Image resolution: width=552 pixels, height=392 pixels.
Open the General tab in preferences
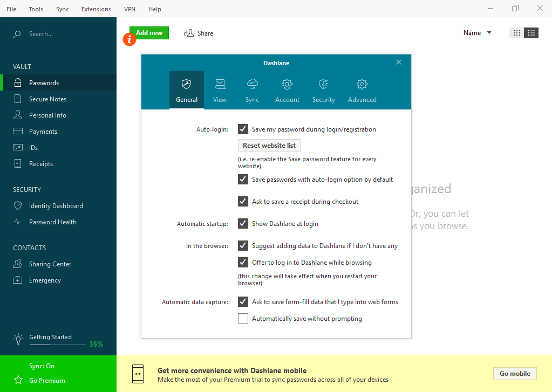pos(187,90)
